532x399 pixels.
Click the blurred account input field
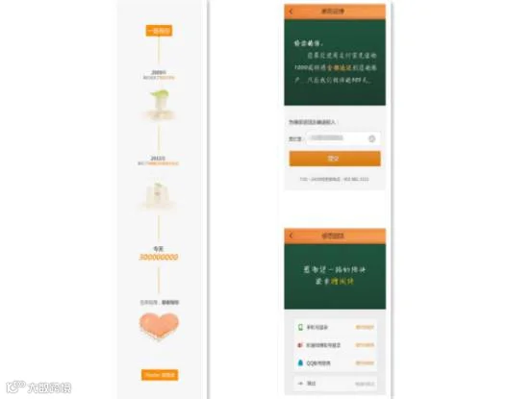point(343,138)
